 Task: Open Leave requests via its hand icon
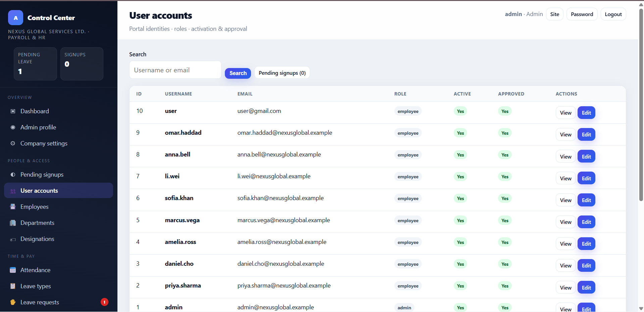tap(13, 302)
